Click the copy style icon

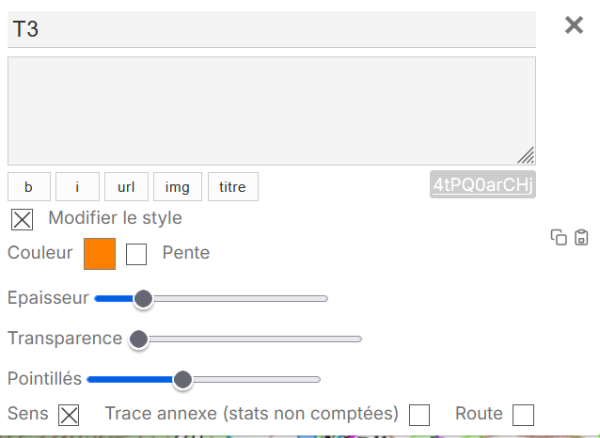559,238
